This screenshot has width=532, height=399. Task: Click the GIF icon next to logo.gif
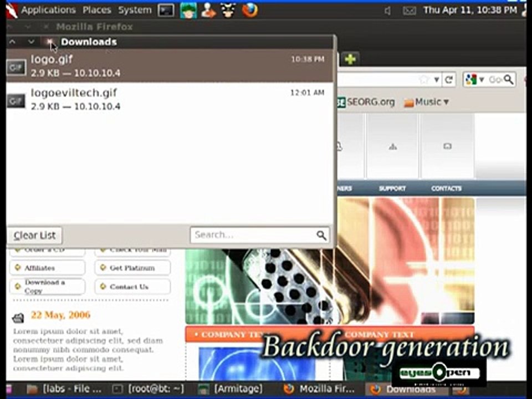(x=16, y=67)
